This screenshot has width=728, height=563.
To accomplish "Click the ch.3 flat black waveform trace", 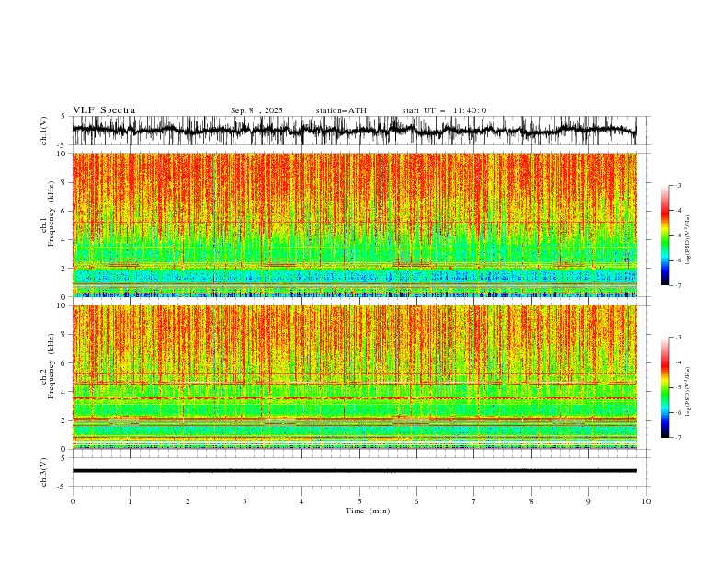I will tap(354, 471).
